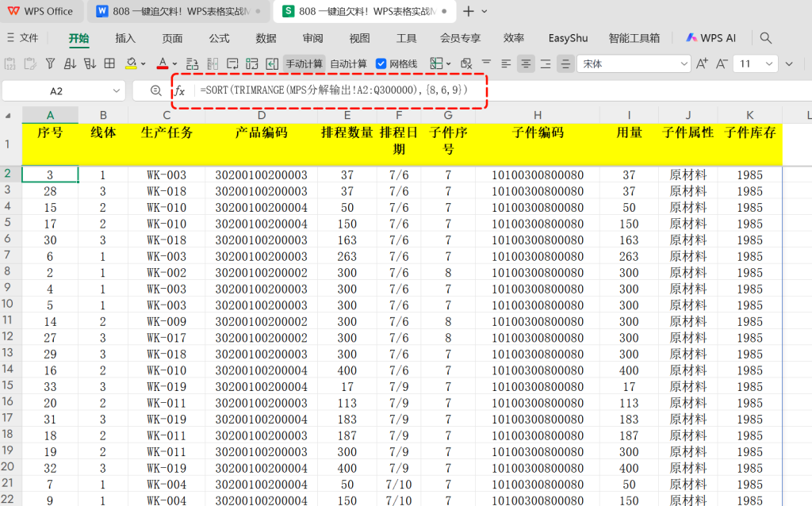This screenshot has height=506, width=812.
Task: Click the filter funnel icon
Action: click(x=50, y=63)
